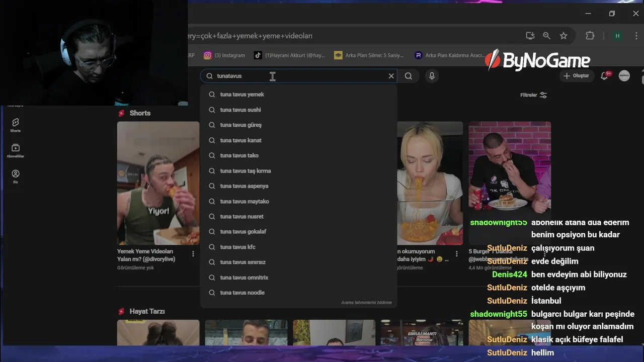The width and height of the screenshot is (644, 362).
Task: Open the browser zoom magnifier icon
Action: pyautogui.click(x=547, y=36)
